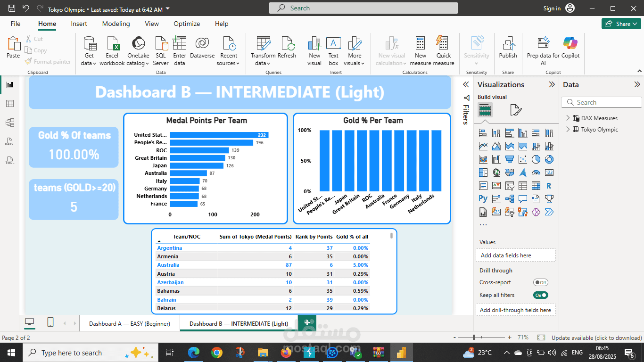Screen dimensions: 644x362
Task: Click Add drill-through fields here well
Action: (x=516, y=310)
